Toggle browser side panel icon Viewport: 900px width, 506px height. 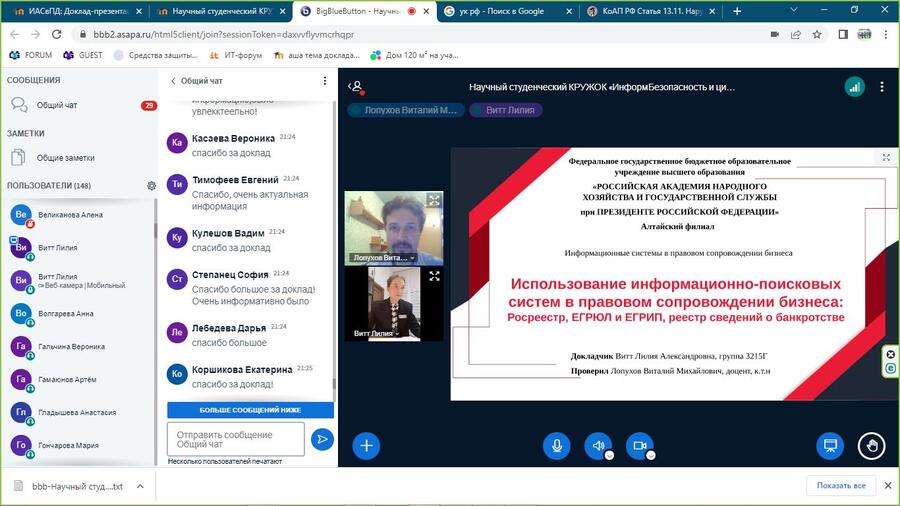pos(843,34)
